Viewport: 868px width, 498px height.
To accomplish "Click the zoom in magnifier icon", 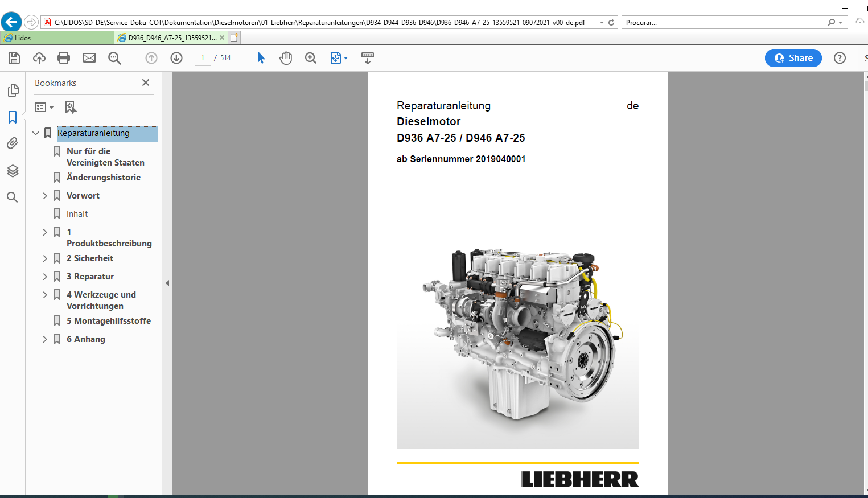I will (x=311, y=58).
